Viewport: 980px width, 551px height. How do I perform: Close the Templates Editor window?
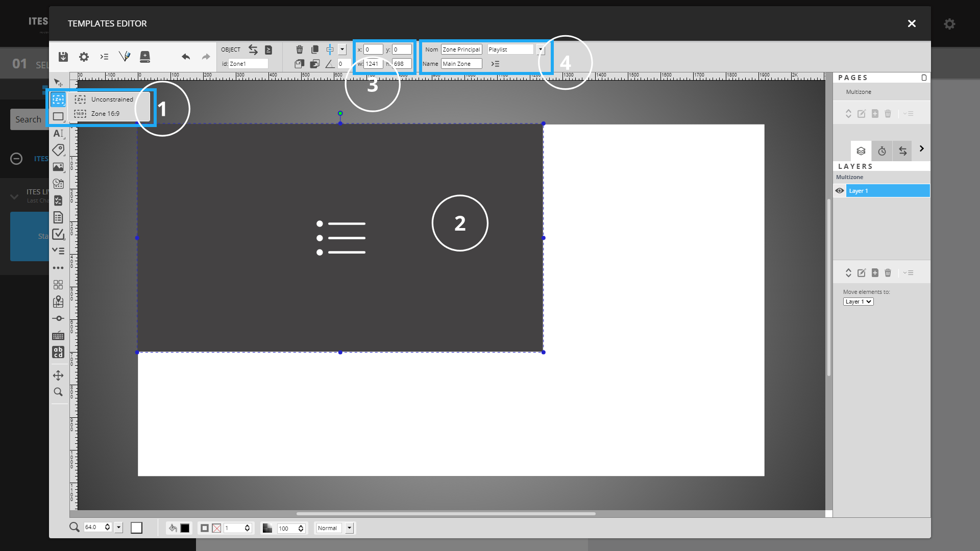[x=912, y=23]
